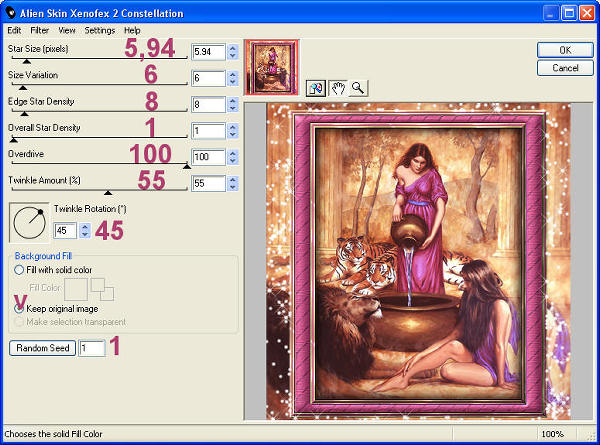The width and height of the screenshot is (600, 445).
Task: Click the Star Size slider handle
Action: click(26, 61)
